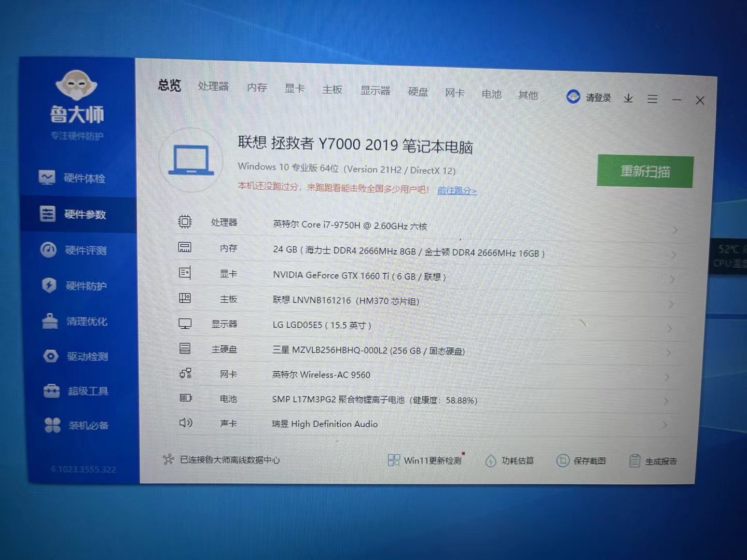The image size is (747, 560).
Task: Expand the Core i7-9750H processor row chevron
Action: pos(674,230)
